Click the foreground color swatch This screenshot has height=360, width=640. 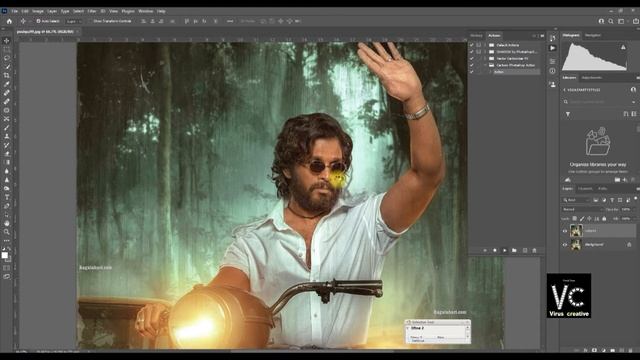[4, 256]
